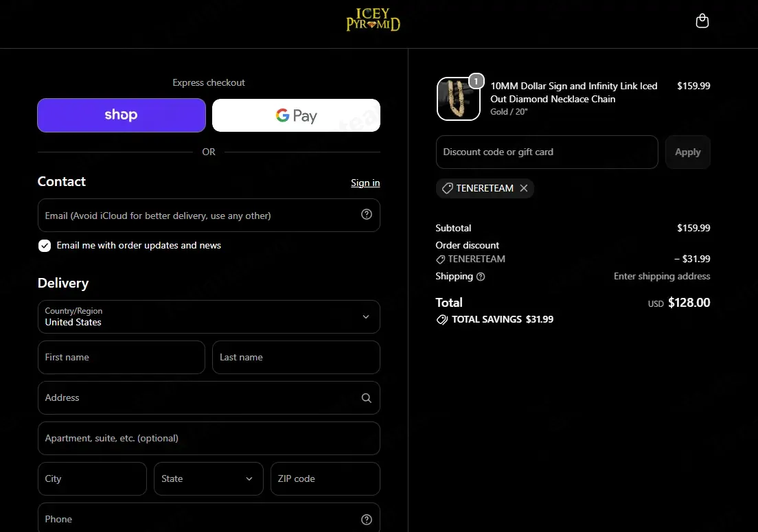Click the shipping info question mark icon
The image size is (758, 532).
click(481, 277)
